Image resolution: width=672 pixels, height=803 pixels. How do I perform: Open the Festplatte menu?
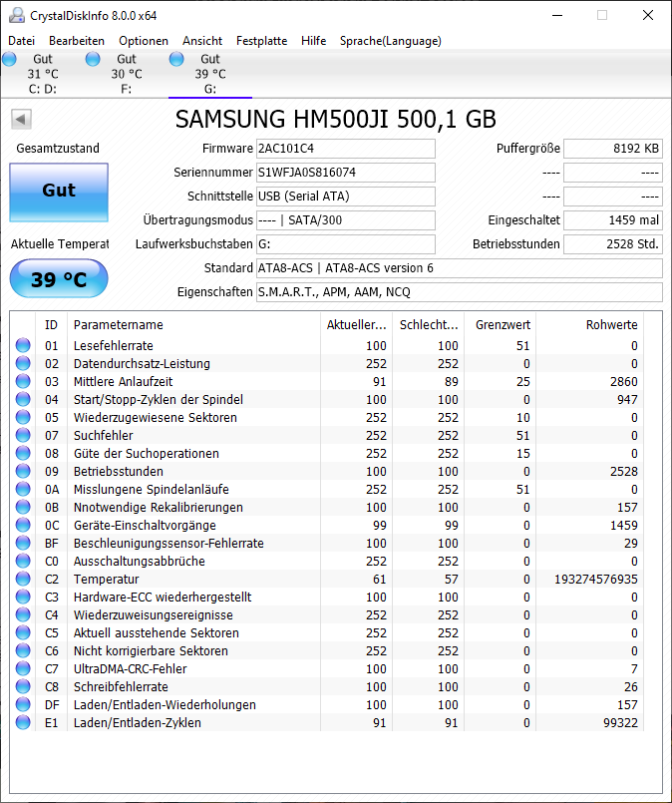pyautogui.click(x=261, y=41)
